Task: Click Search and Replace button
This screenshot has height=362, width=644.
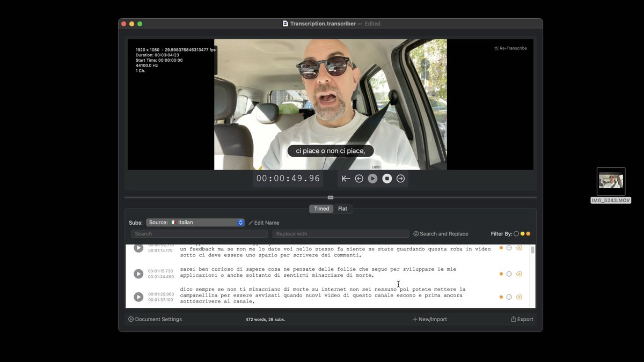Action: [x=441, y=234]
